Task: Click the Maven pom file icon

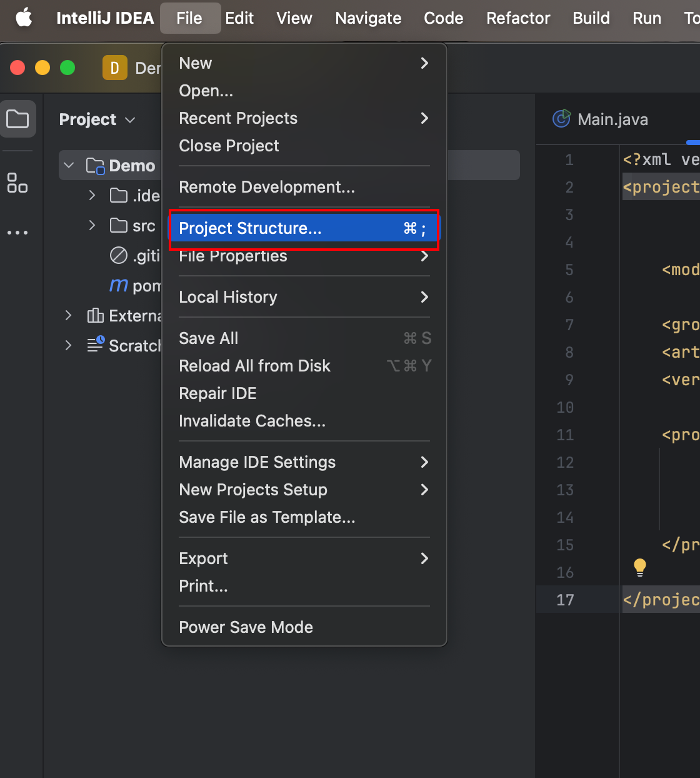Action: pyautogui.click(x=118, y=286)
